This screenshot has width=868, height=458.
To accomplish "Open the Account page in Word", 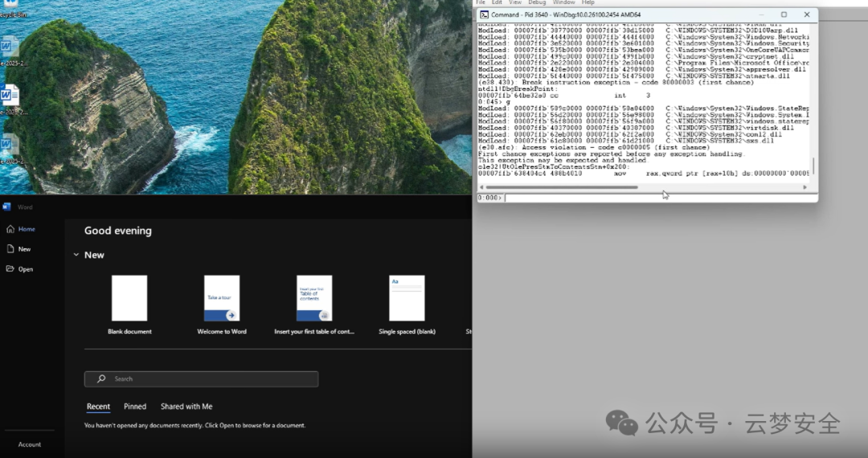I will (30, 444).
